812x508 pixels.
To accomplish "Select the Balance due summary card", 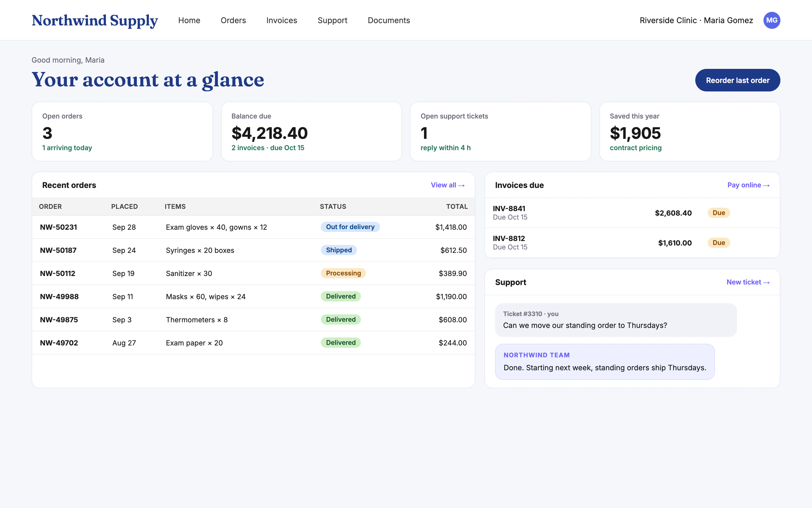I will (x=311, y=131).
